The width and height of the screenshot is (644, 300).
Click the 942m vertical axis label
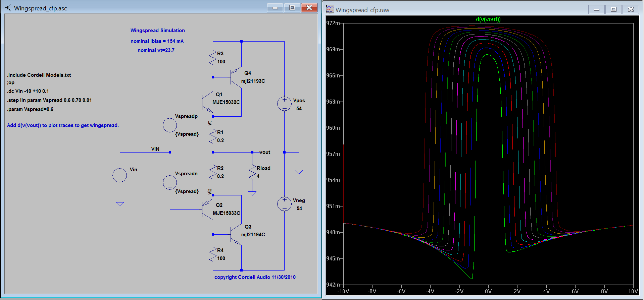(x=333, y=285)
